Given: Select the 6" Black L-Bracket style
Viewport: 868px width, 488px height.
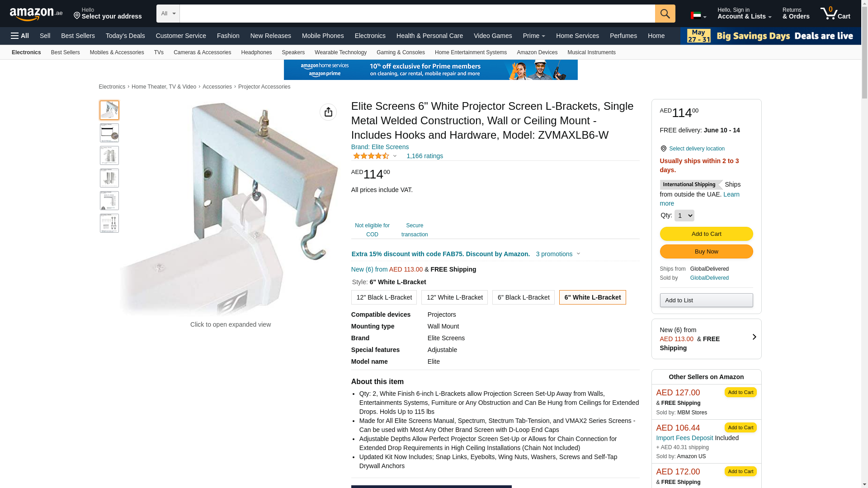Looking at the screenshot, I should (x=523, y=297).
